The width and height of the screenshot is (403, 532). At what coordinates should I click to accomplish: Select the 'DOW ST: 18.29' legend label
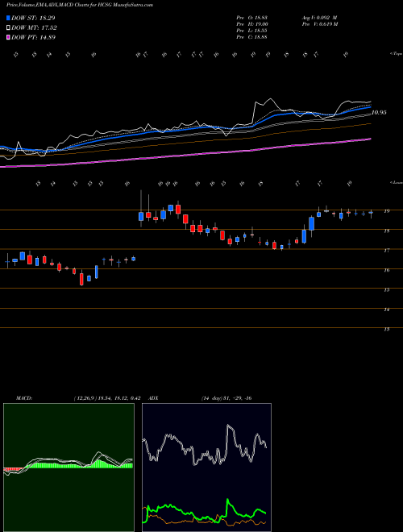[33, 18]
